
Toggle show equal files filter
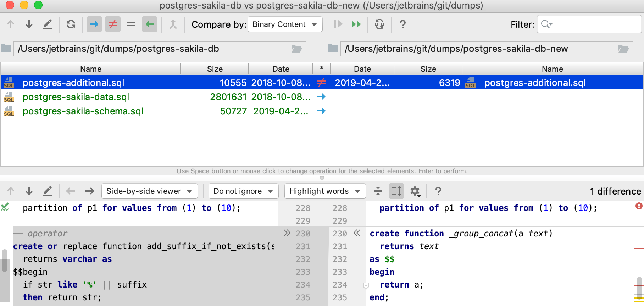tap(131, 24)
